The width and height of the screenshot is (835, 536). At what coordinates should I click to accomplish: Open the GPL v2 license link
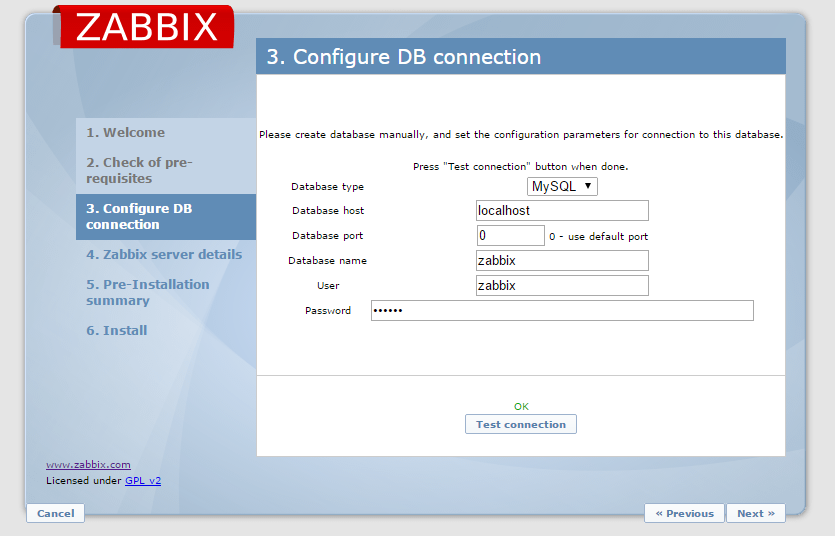coord(143,481)
